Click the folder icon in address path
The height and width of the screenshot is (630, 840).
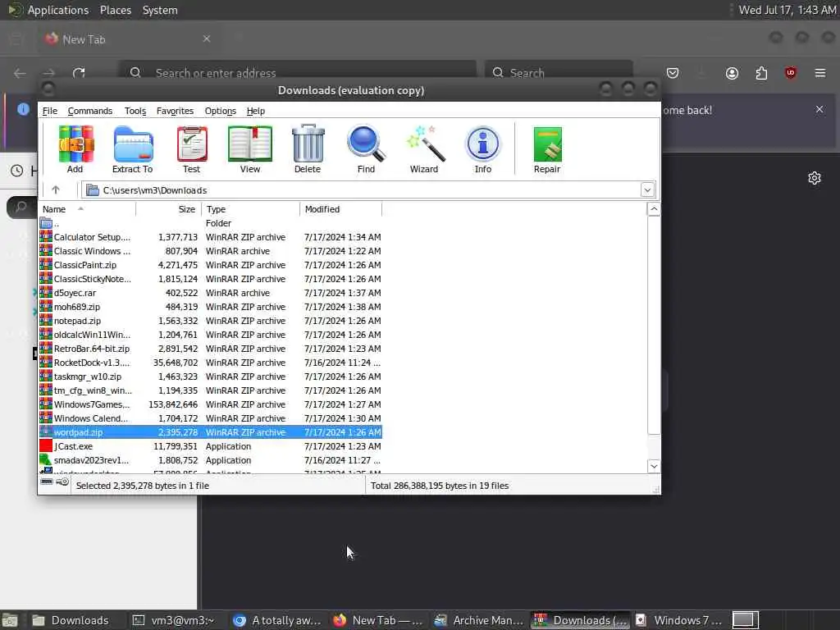click(93, 189)
